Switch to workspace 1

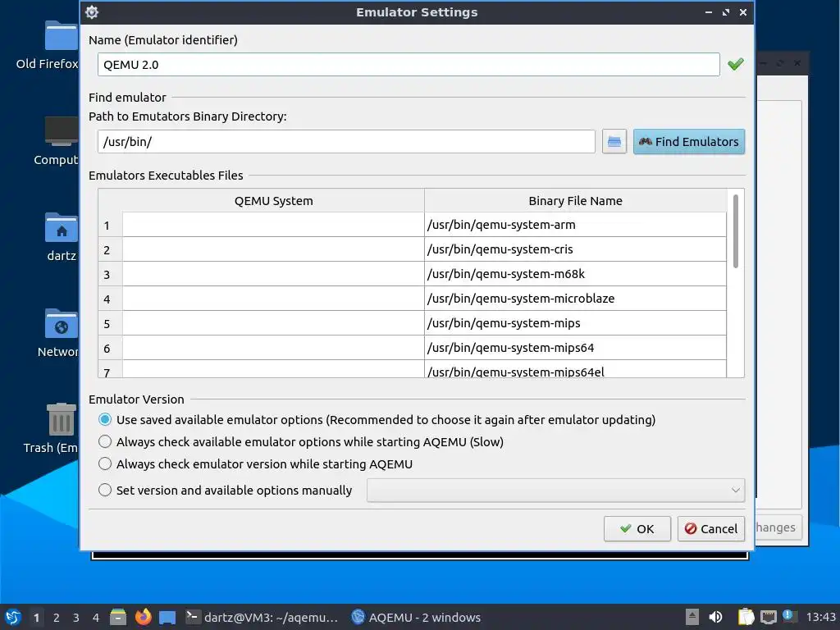(36, 617)
